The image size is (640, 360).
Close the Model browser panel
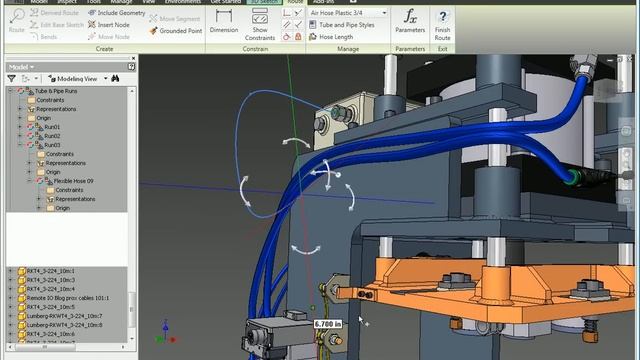click(133, 58)
